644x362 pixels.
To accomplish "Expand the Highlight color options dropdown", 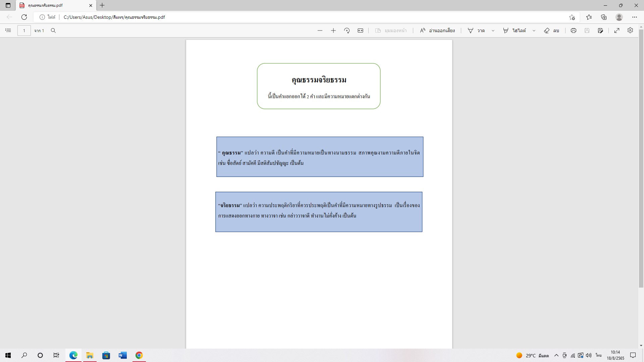I will (534, 31).
